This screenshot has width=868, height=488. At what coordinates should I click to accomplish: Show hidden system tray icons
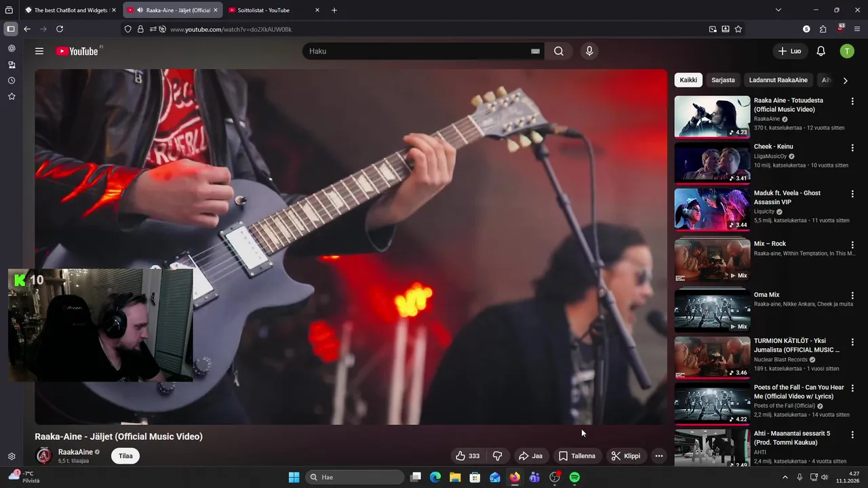(786, 477)
